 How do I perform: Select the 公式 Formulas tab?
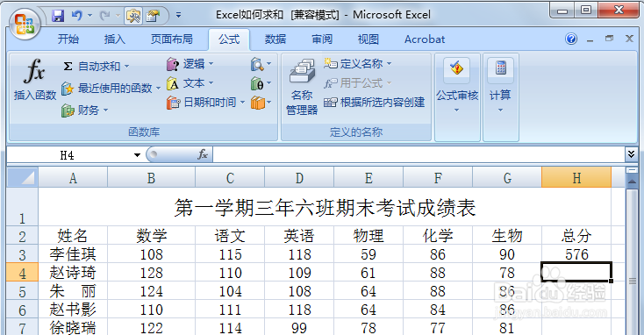(229, 39)
